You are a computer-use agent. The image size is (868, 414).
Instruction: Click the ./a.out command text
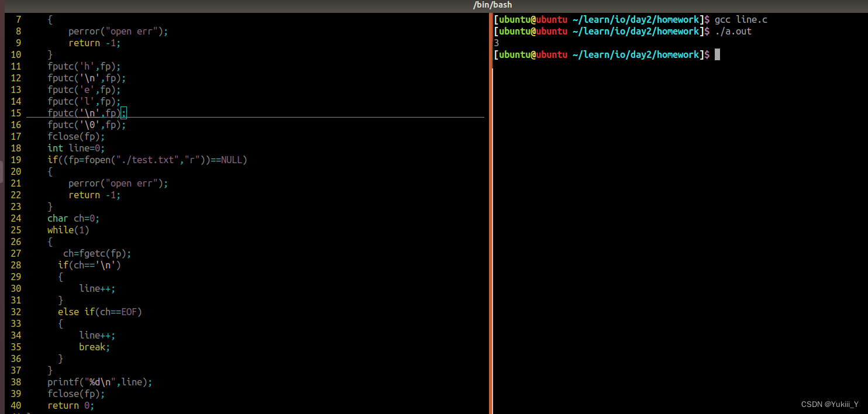tap(733, 31)
